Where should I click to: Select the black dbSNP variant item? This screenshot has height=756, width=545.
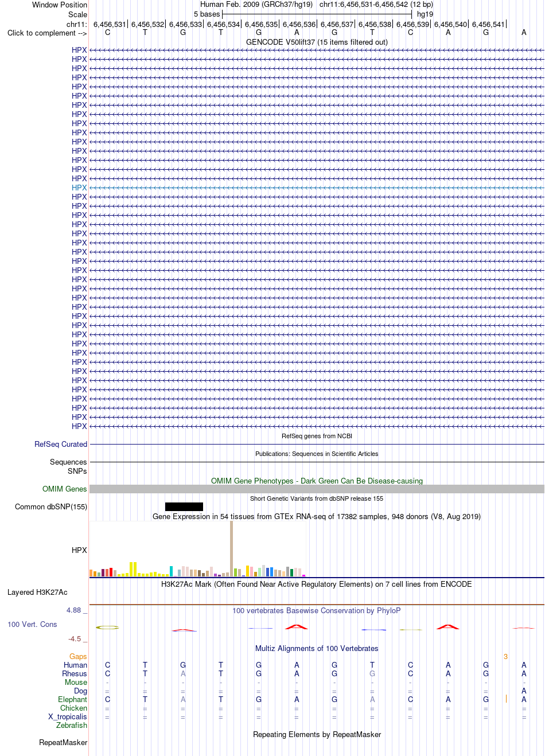coord(184,506)
